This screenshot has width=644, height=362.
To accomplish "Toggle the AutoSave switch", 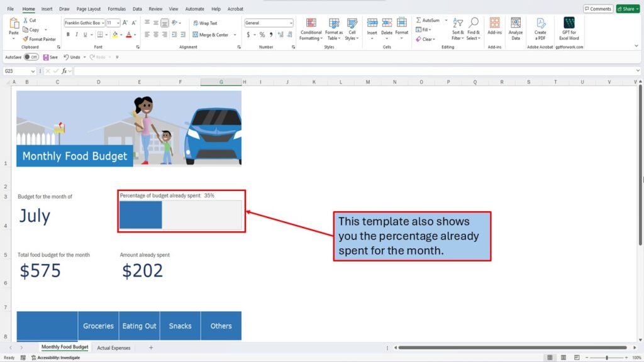I will 30,57.
